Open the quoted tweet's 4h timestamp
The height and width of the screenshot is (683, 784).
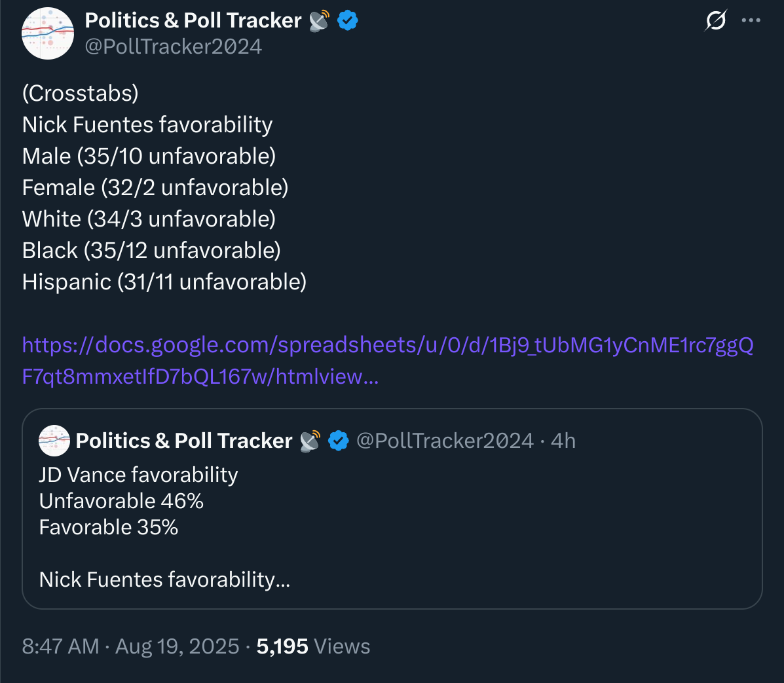pyautogui.click(x=563, y=441)
